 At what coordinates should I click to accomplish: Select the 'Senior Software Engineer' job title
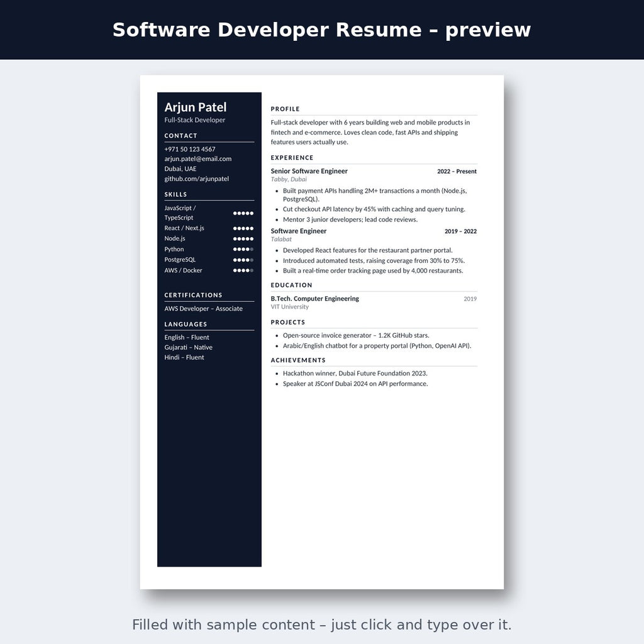[x=309, y=171]
